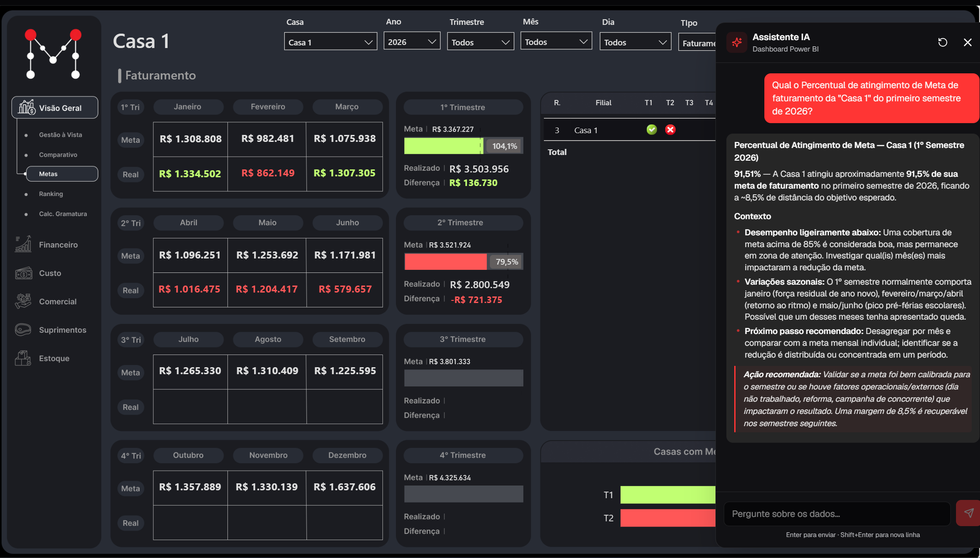Open the Financeiro section
980x558 pixels.
58,245
